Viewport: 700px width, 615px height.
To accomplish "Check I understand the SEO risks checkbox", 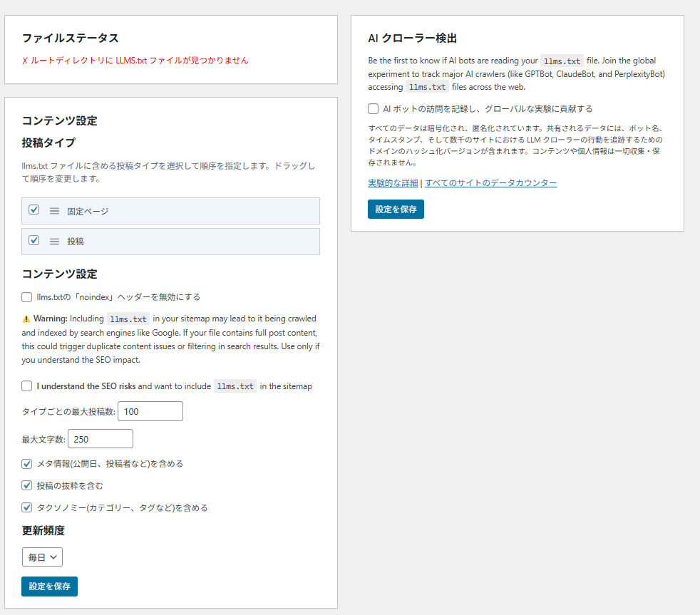I will coord(27,386).
